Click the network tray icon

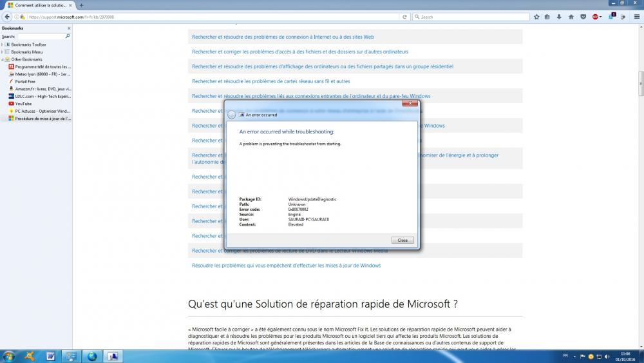[x=599, y=357]
